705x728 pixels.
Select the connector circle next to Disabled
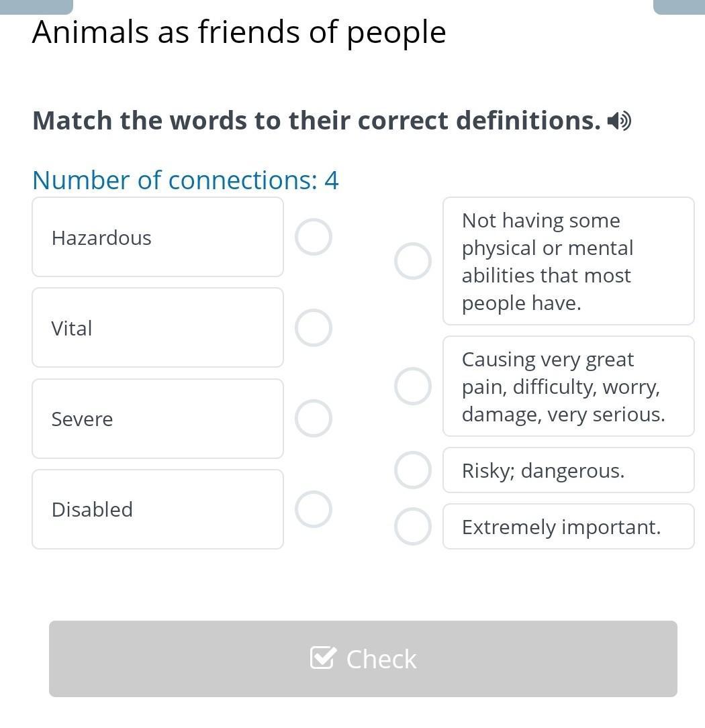coord(314,509)
